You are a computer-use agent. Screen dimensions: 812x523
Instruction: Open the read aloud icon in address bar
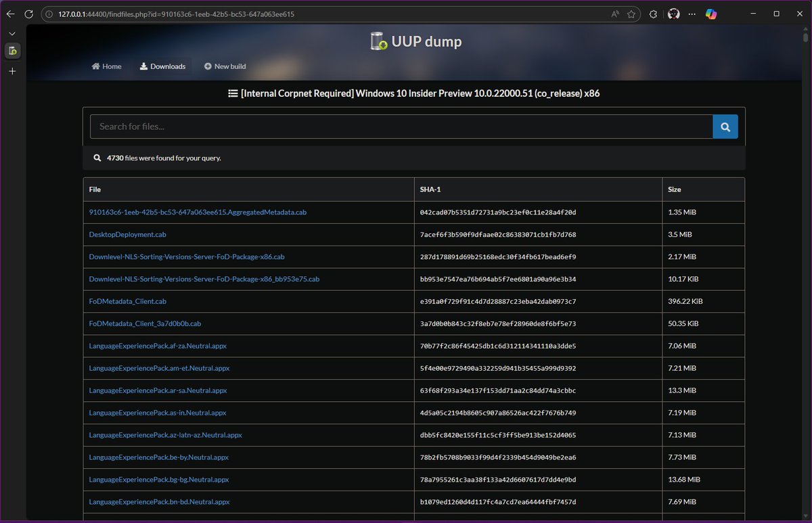tap(615, 14)
